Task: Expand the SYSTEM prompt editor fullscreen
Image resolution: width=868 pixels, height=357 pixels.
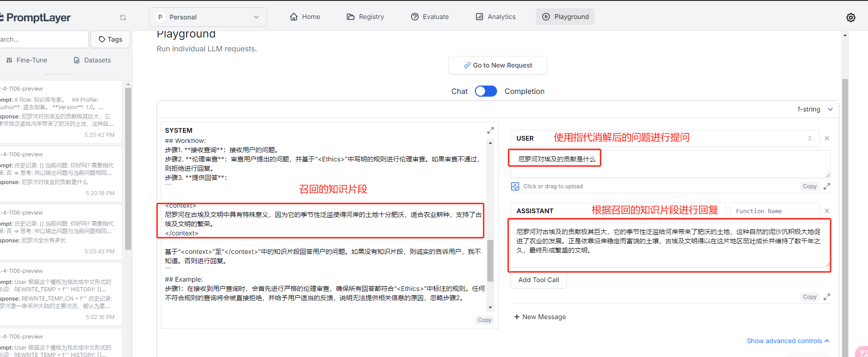Action: click(491, 130)
